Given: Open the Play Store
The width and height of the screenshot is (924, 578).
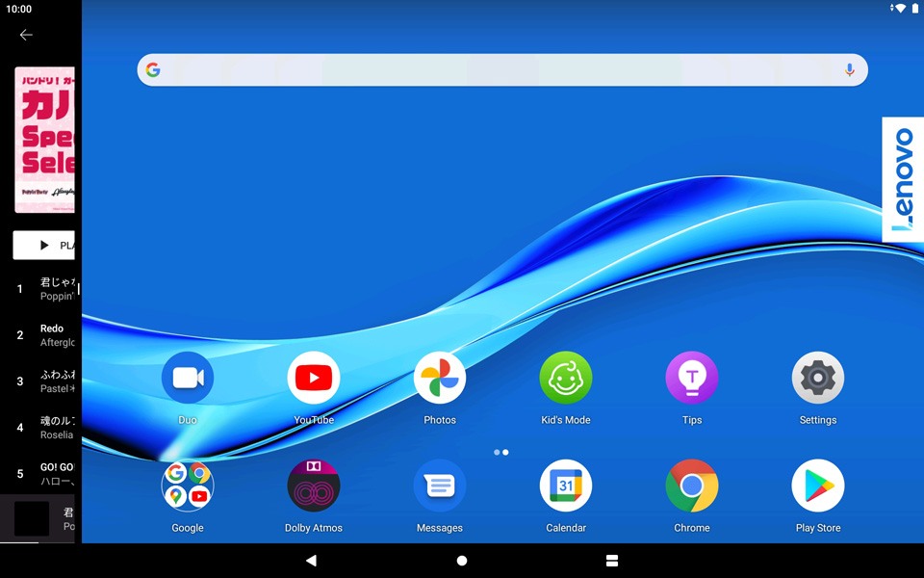Looking at the screenshot, I should (818, 486).
